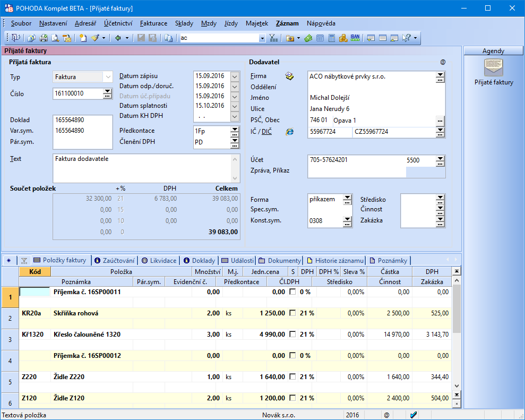Open the Záznam menu
This screenshot has width=525, height=420.
click(x=287, y=23)
